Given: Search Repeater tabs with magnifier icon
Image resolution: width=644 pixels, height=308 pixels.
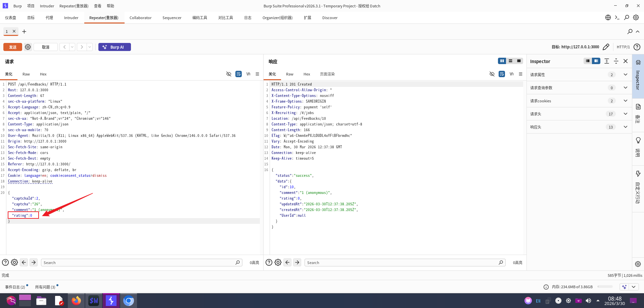Looking at the screenshot, I should (x=630, y=32).
